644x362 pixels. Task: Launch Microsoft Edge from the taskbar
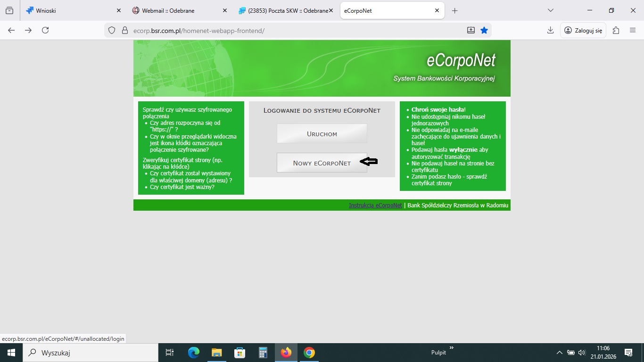pyautogui.click(x=194, y=353)
